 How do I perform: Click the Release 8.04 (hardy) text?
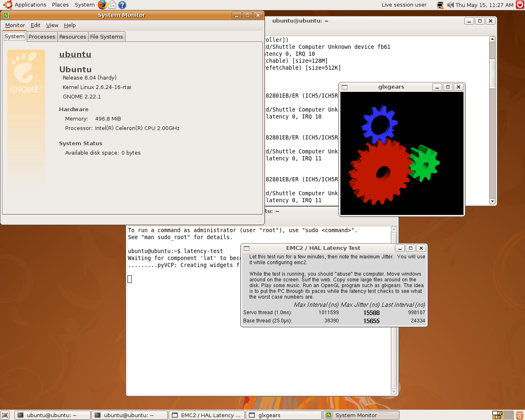click(89, 78)
